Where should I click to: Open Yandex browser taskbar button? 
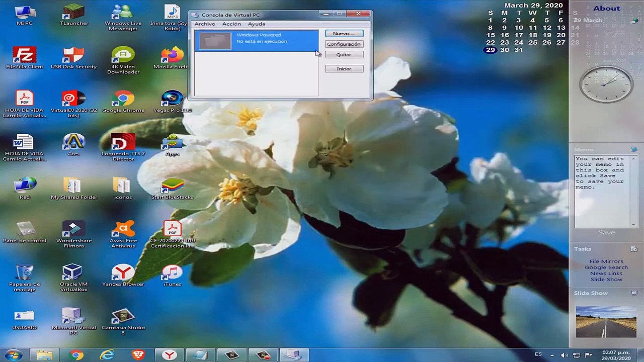tap(169, 355)
